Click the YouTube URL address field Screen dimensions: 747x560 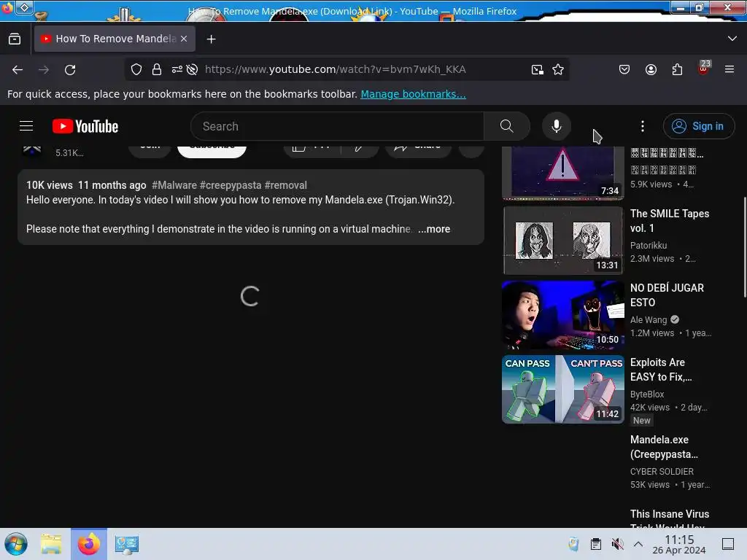pos(336,69)
